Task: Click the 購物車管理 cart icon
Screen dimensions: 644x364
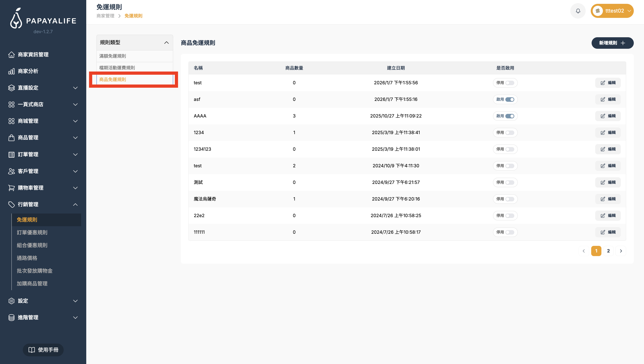Action: 11,188
